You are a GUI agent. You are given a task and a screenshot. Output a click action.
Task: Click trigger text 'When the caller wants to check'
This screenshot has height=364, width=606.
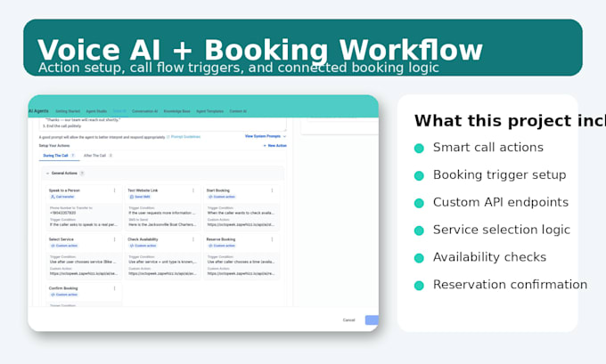pos(241,213)
